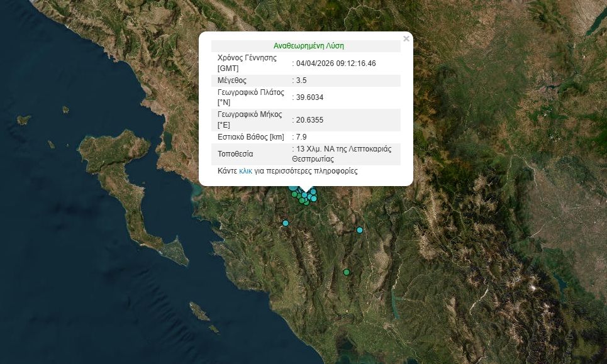Click the lone cyan marker east of cluster
Image resolution: width=607 pixels, height=364 pixels.
[360, 230]
